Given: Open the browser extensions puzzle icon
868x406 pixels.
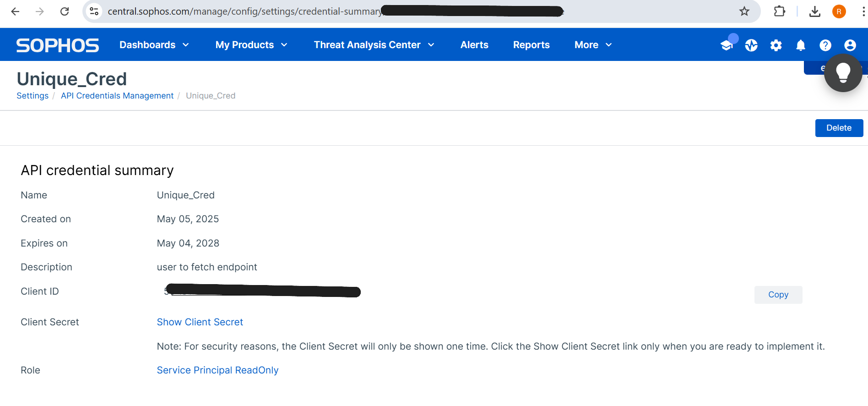Looking at the screenshot, I should tap(780, 11).
